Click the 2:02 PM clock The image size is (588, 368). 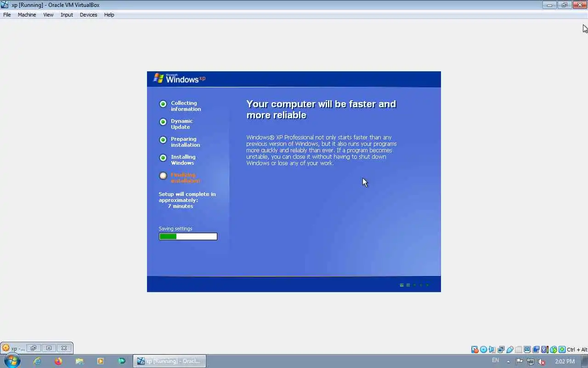point(565,362)
